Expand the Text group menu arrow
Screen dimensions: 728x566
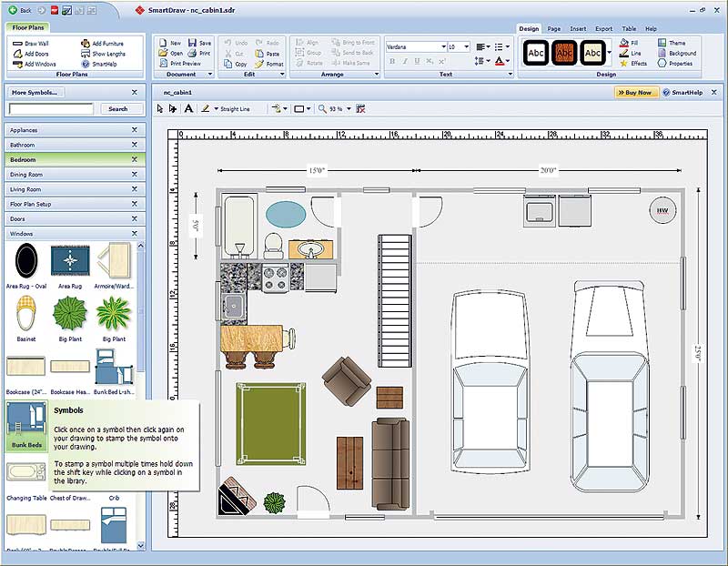[x=510, y=75]
